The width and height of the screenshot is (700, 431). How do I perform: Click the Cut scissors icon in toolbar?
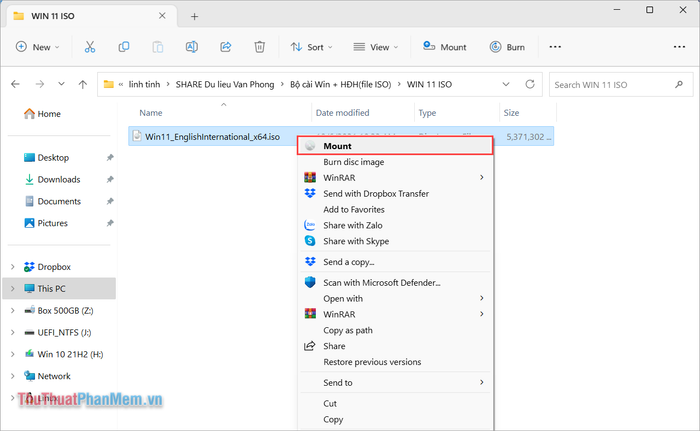pyautogui.click(x=90, y=47)
